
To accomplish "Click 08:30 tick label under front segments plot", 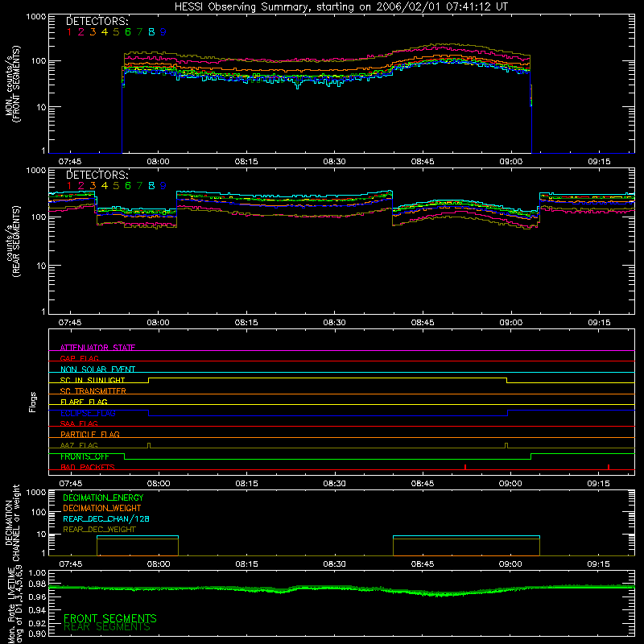I will 334,162.
